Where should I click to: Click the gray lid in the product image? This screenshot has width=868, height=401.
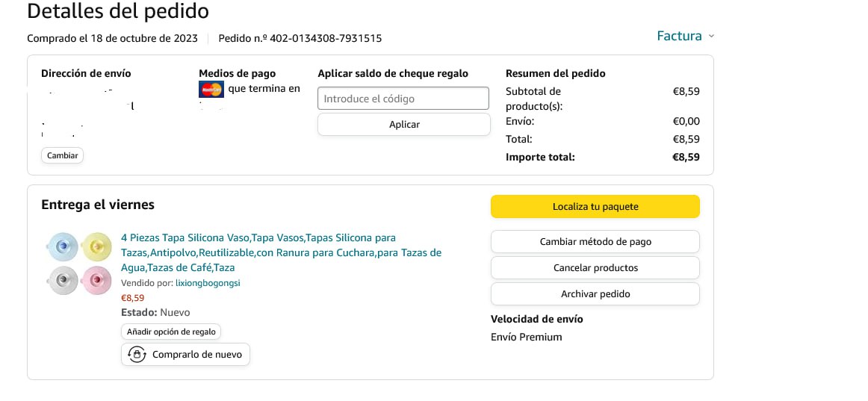[x=63, y=279]
